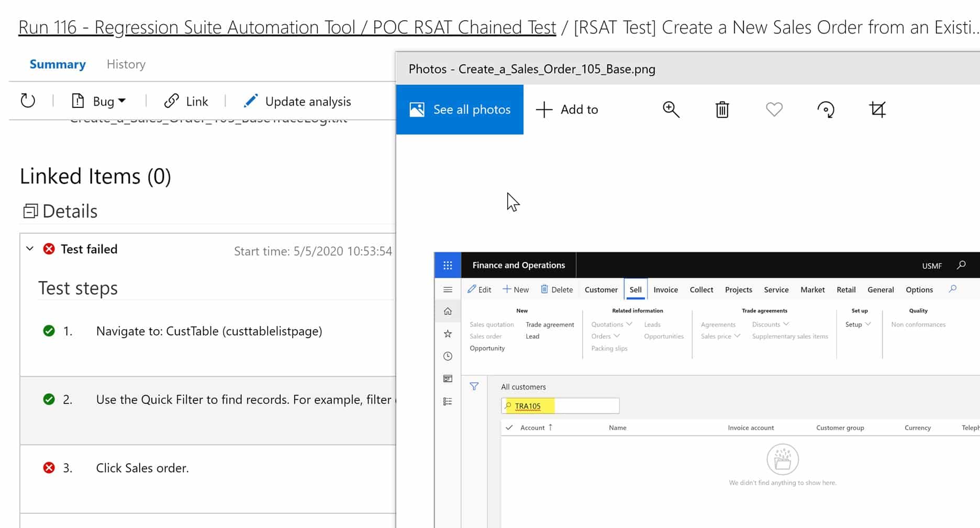Open the Invoice action pane tab
Image resolution: width=980 pixels, height=528 pixels.
[x=665, y=289]
